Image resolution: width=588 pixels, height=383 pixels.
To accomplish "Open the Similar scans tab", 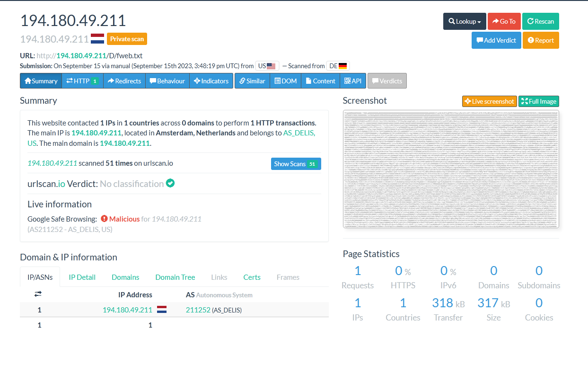I will [x=252, y=81].
